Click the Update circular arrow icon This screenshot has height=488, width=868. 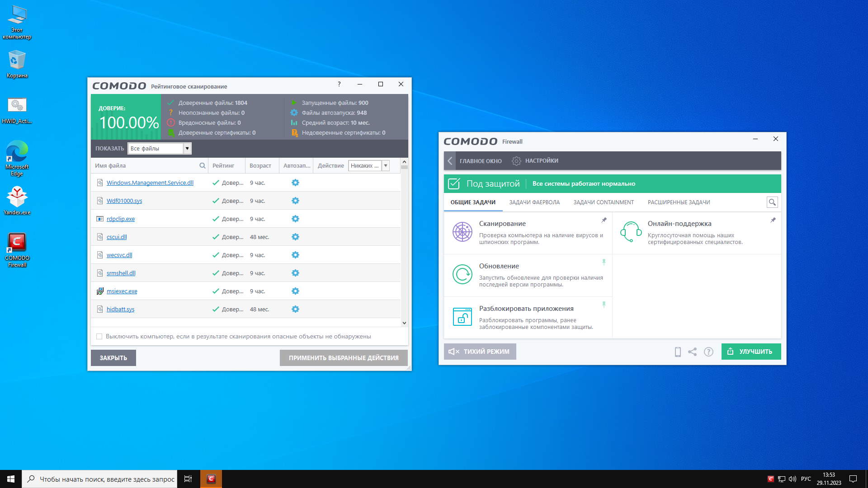[462, 274]
